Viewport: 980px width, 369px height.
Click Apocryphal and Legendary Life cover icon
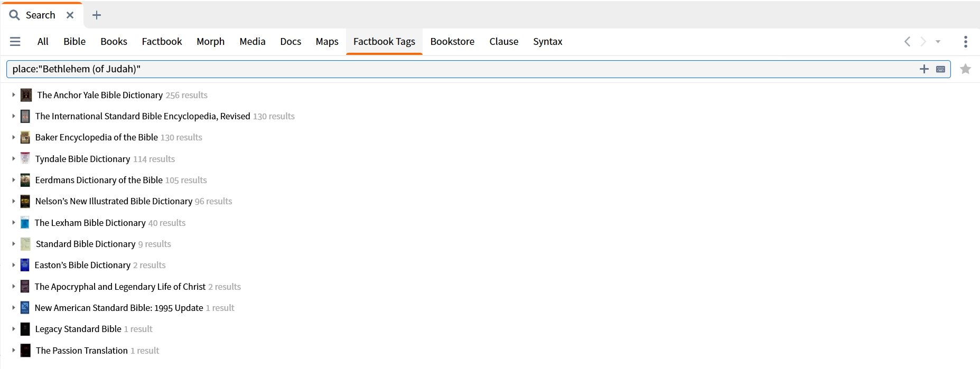click(x=25, y=287)
